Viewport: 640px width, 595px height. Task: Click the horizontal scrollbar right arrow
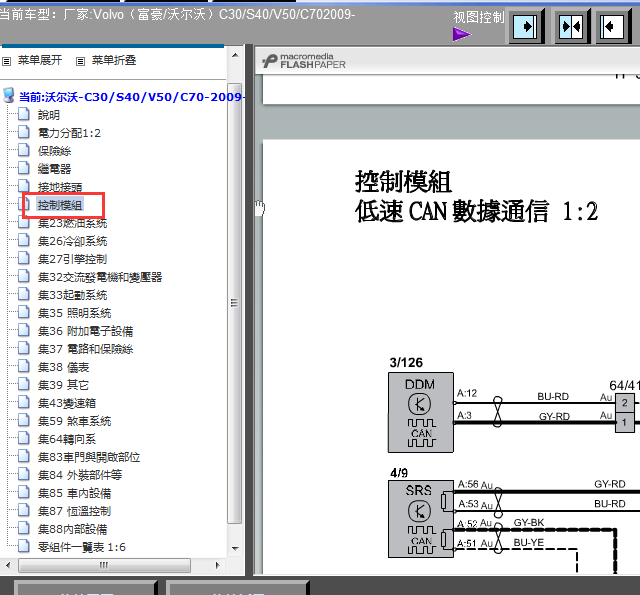(218, 565)
